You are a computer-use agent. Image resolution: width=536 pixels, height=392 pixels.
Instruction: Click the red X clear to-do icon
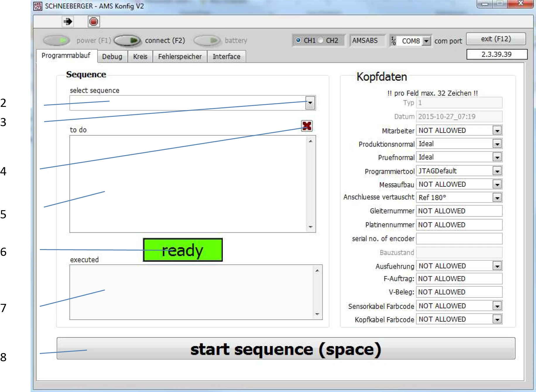pos(306,126)
